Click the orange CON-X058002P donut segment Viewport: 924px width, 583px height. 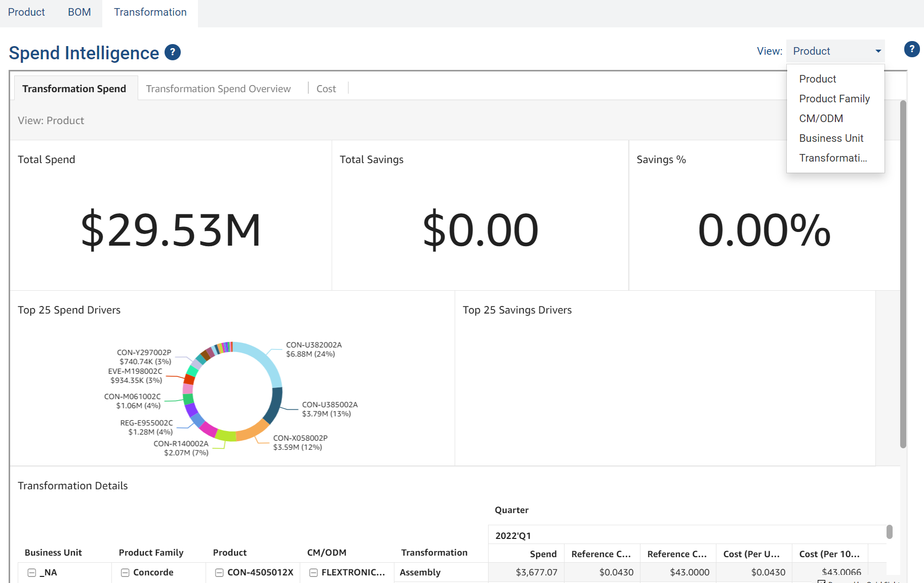coord(252,431)
